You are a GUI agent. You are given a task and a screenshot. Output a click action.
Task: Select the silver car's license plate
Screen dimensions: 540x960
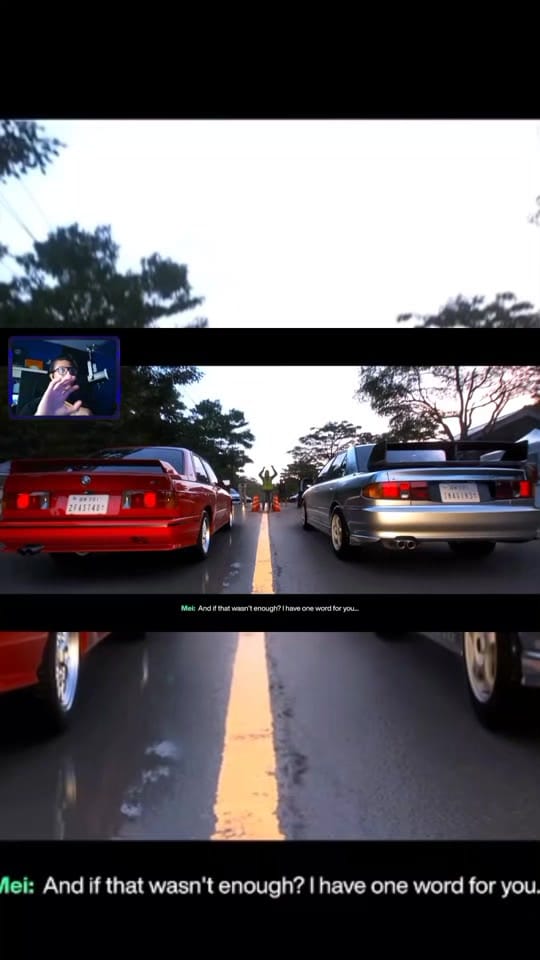tap(459, 493)
